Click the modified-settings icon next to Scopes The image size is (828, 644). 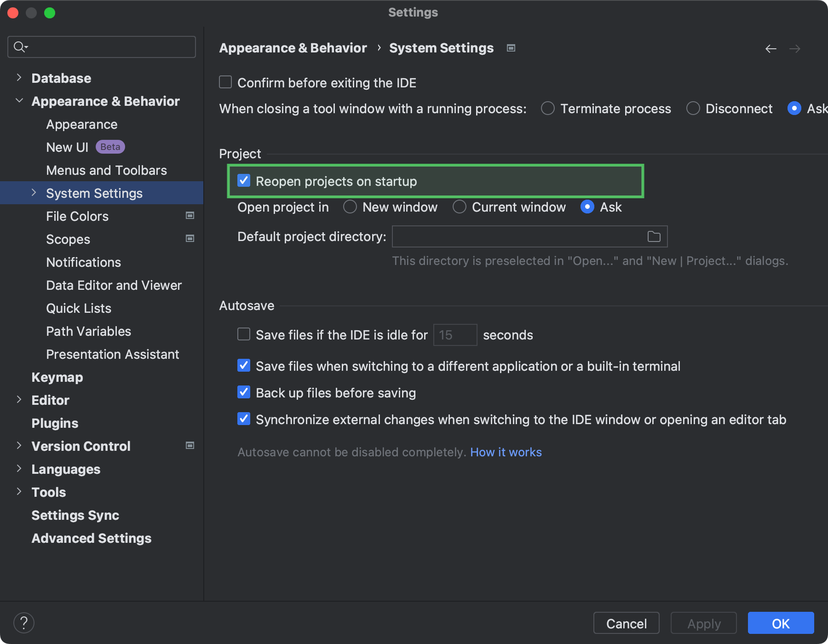point(190,238)
